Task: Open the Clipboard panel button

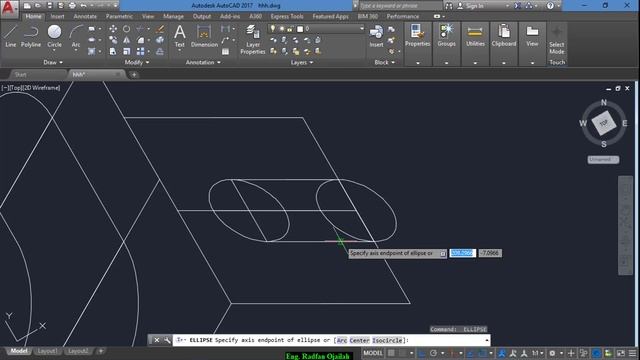Action: [504, 44]
